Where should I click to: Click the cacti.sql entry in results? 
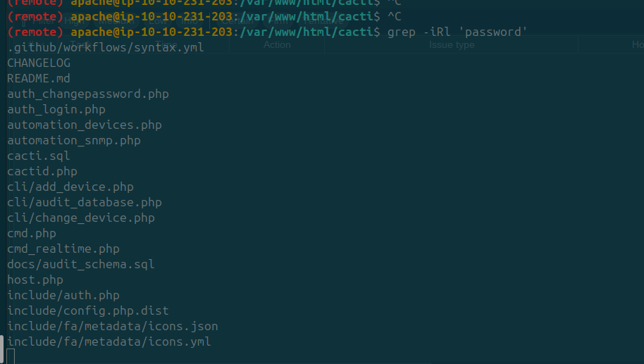(x=39, y=156)
